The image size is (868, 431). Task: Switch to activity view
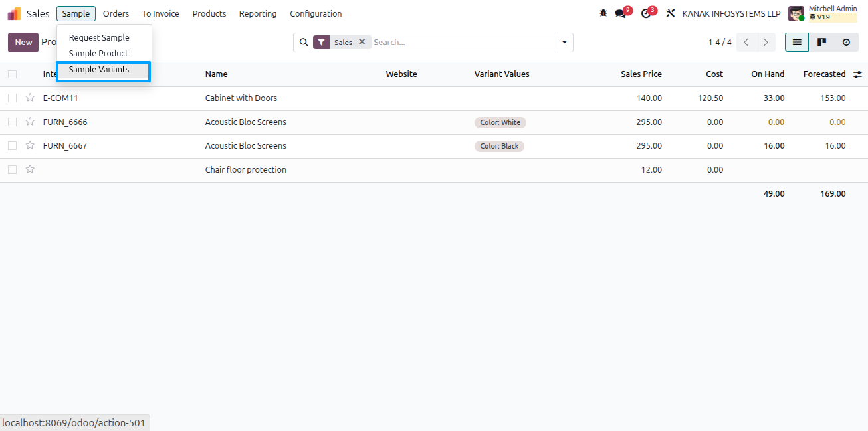[x=846, y=42]
